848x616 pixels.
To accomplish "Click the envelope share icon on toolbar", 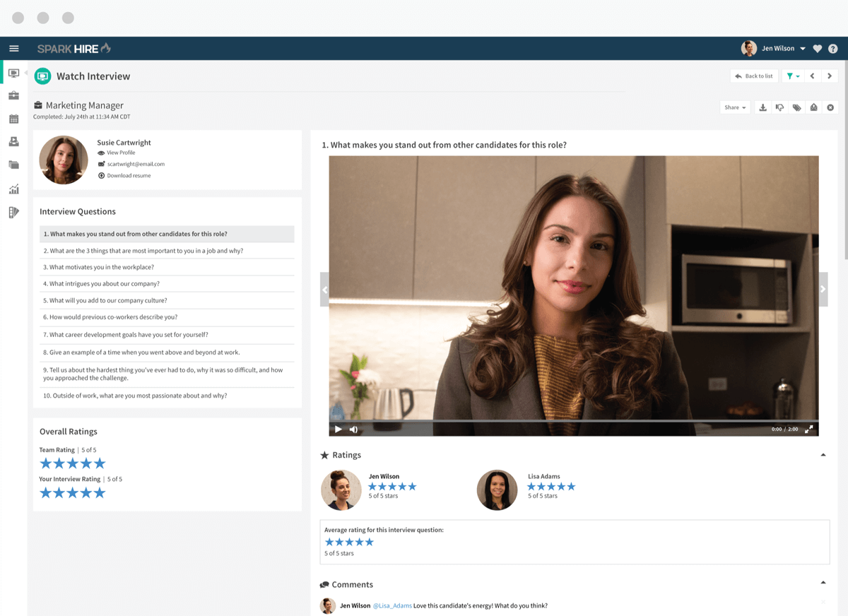I will (x=814, y=107).
